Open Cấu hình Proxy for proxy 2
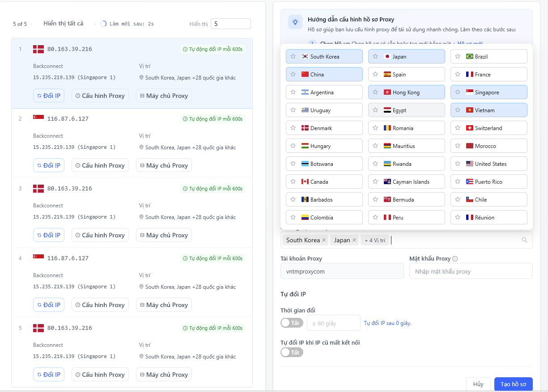Viewport: 548px width, 392px height. point(100,165)
